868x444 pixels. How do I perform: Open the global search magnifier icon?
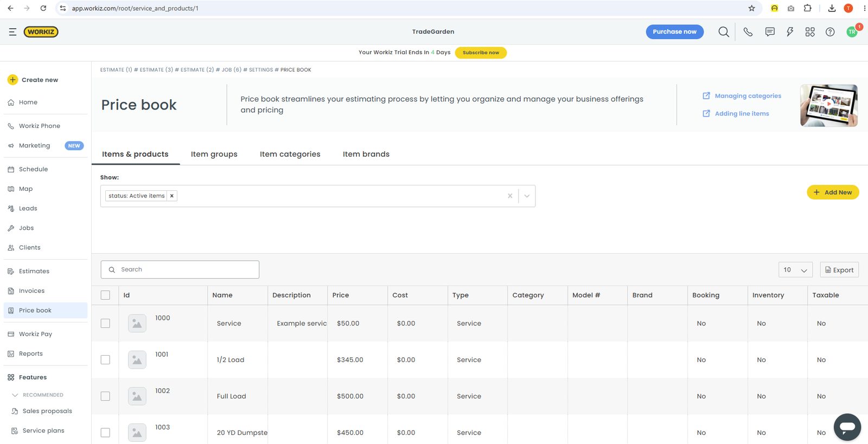point(724,32)
